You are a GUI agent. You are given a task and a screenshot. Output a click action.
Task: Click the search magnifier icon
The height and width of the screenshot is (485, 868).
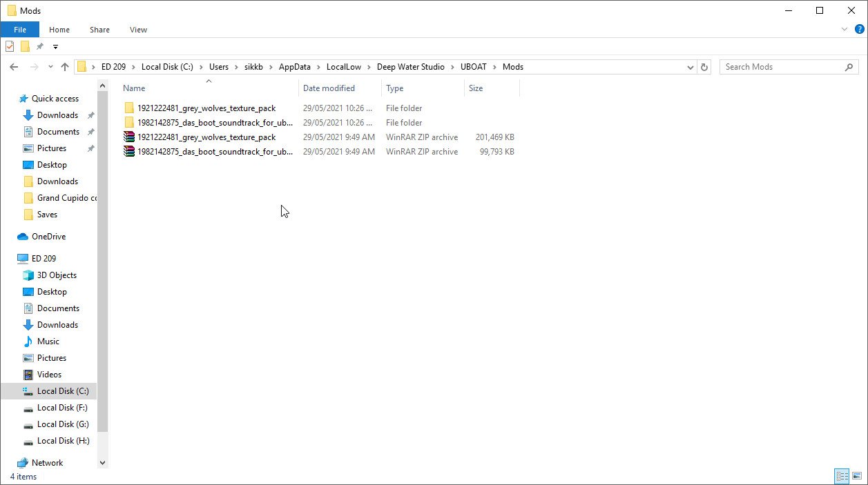point(849,67)
